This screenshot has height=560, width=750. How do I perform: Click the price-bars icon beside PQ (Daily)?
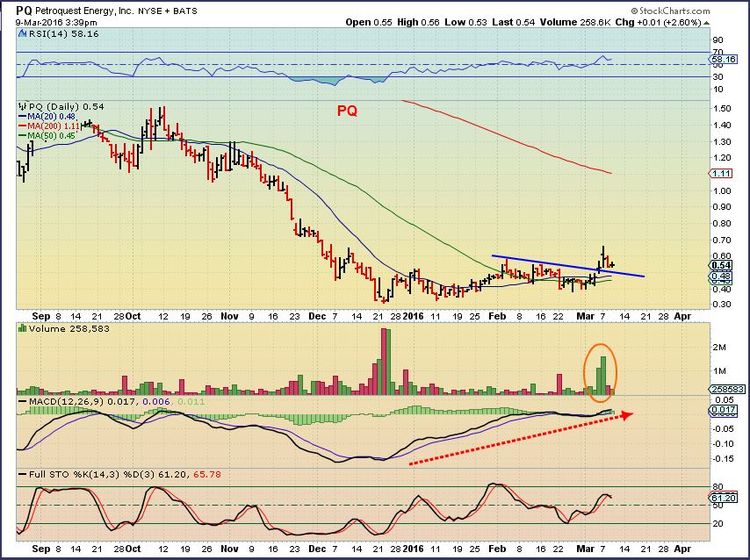click(23, 106)
